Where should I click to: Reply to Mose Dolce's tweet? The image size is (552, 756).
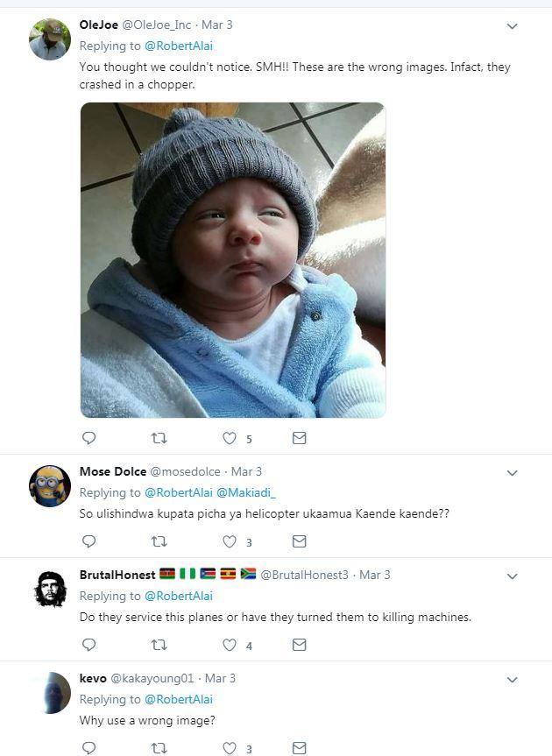click(x=89, y=541)
